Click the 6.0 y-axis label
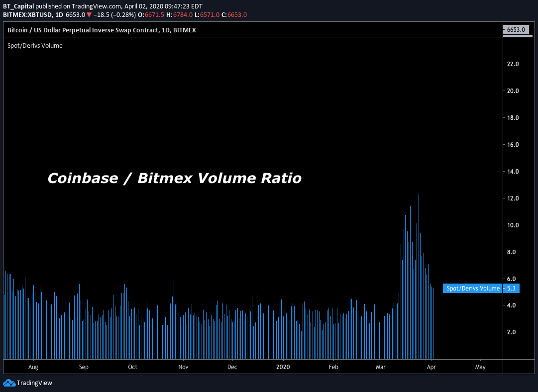This screenshot has width=538, height=392. (511, 279)
